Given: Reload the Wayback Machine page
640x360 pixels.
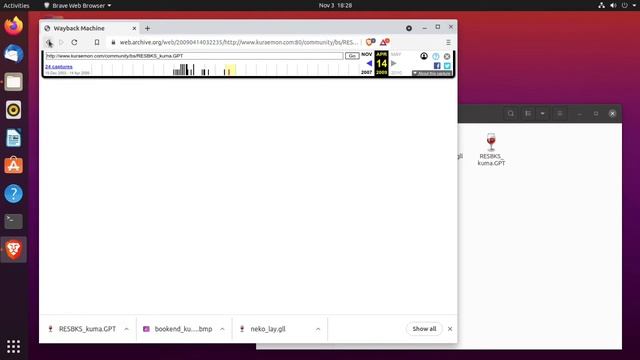Looking at the screenshot, I should point(74,42).
